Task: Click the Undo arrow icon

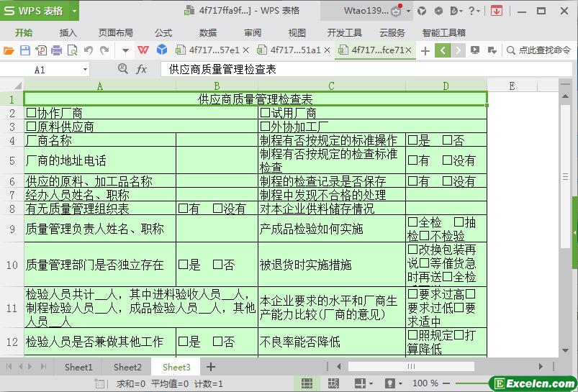Action: coord(89,50)
